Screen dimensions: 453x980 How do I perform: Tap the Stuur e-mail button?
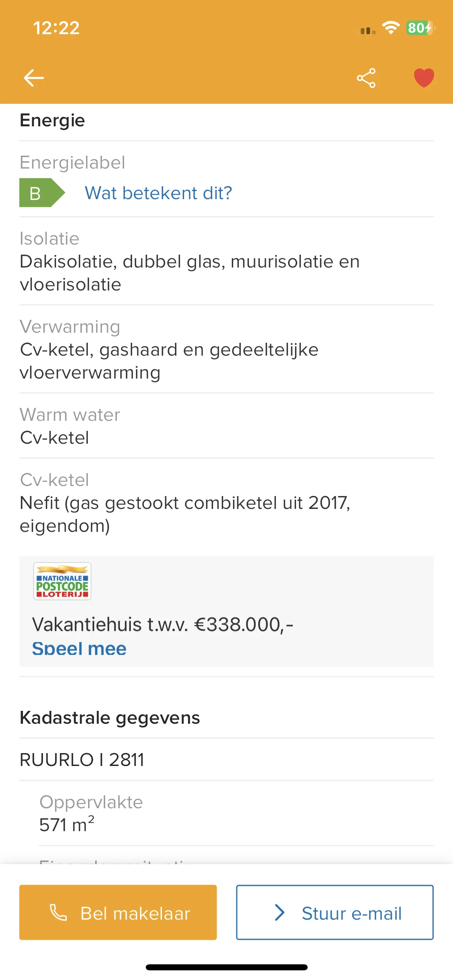tap(335, 912)
